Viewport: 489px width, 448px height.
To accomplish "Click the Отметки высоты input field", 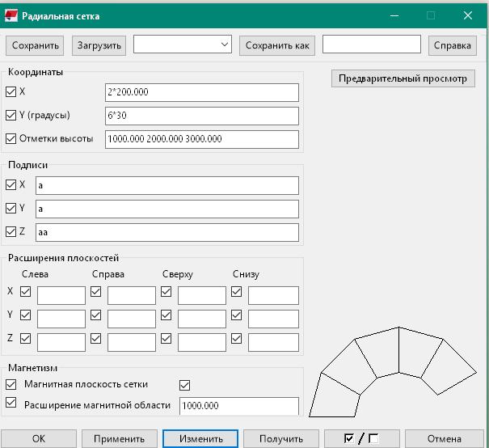I will click(201, 139).
